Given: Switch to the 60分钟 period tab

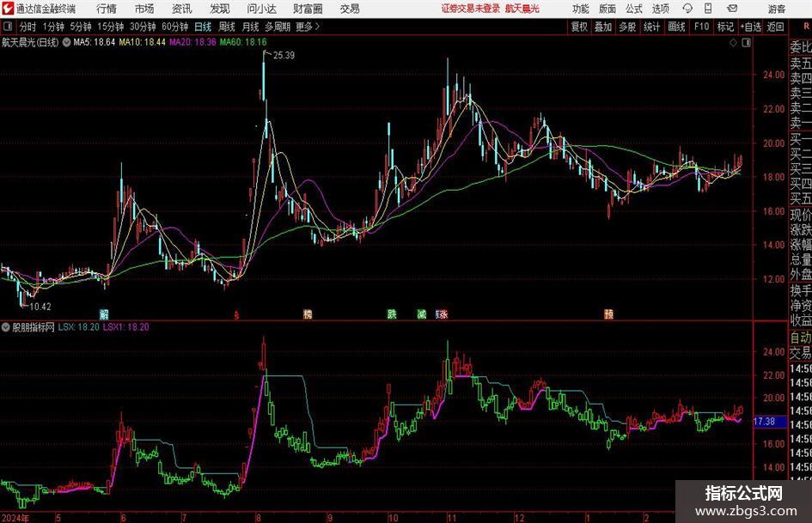Looking at the screenshot, I should click(174, 27).
